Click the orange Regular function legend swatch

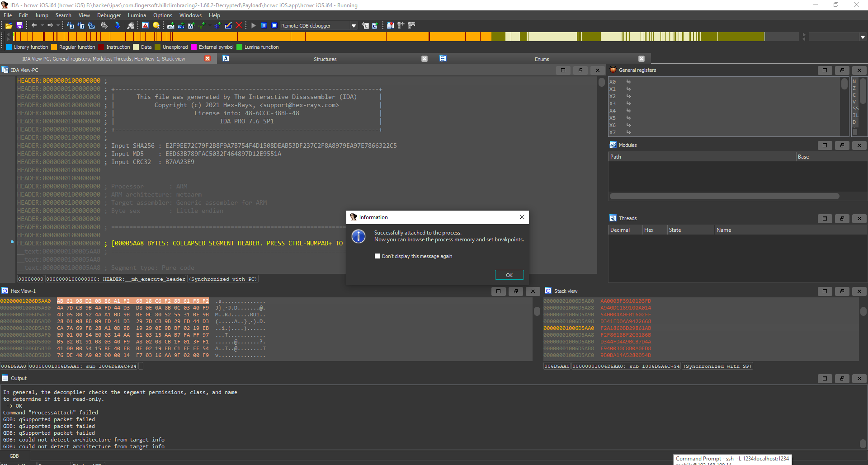[54, 47]
